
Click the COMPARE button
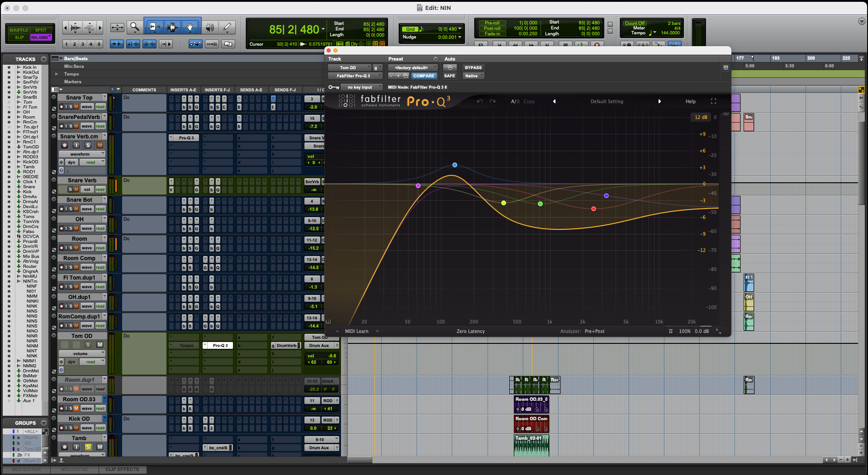pyautogui.click(x=424, y=76)
